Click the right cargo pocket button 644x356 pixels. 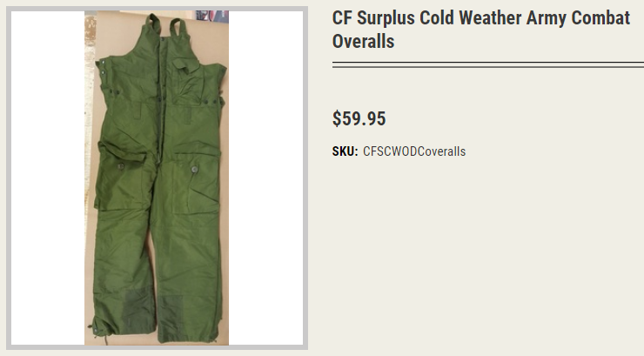(x=194, y=169)
